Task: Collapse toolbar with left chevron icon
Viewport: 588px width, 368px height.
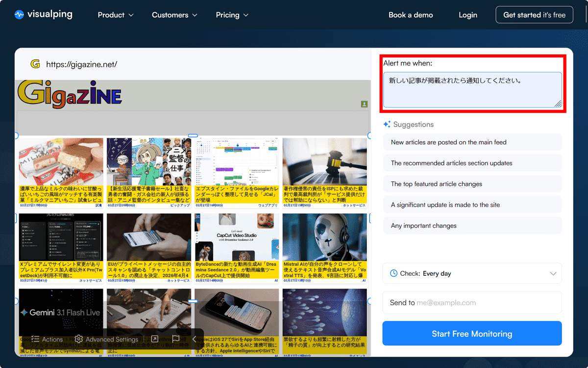Action: pyautogui.click(x=195, y=339)
